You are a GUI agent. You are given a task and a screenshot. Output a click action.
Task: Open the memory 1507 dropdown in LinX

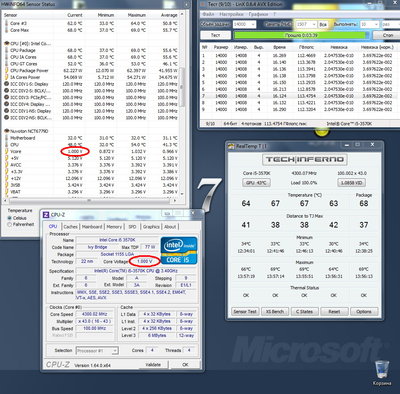tap(306, 25)
